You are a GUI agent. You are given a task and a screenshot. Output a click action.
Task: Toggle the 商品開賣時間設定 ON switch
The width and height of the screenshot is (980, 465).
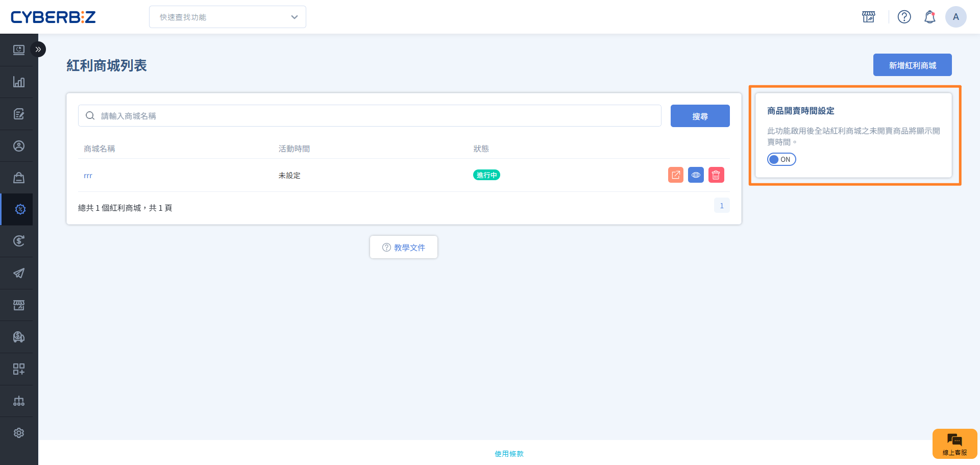781,159
